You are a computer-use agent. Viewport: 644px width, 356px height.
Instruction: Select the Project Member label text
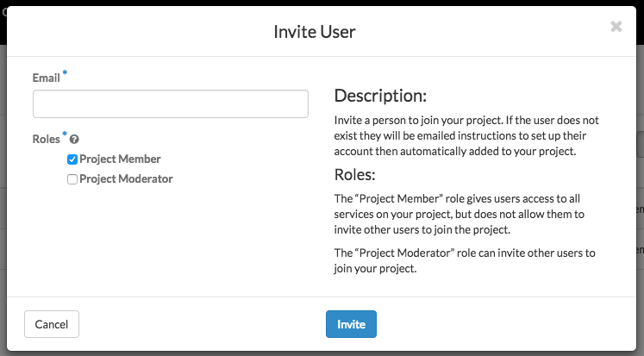[120, 159]
